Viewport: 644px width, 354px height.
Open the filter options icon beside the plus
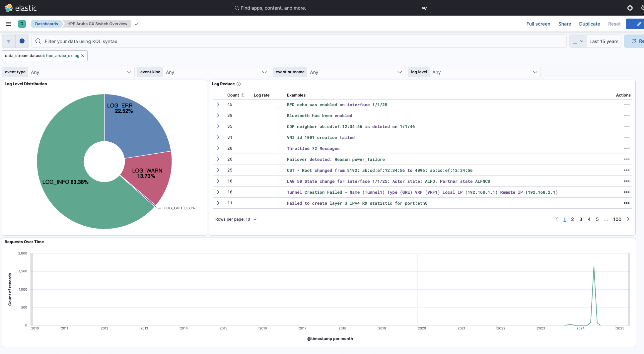(8, 41)
